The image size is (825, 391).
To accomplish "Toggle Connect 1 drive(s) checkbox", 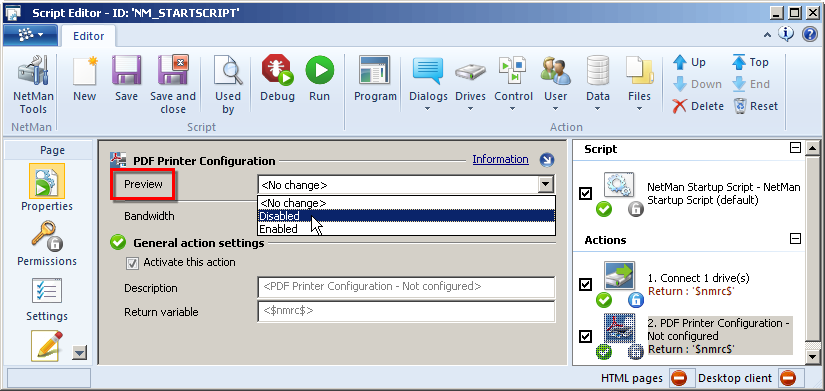I will click(585, 285).
